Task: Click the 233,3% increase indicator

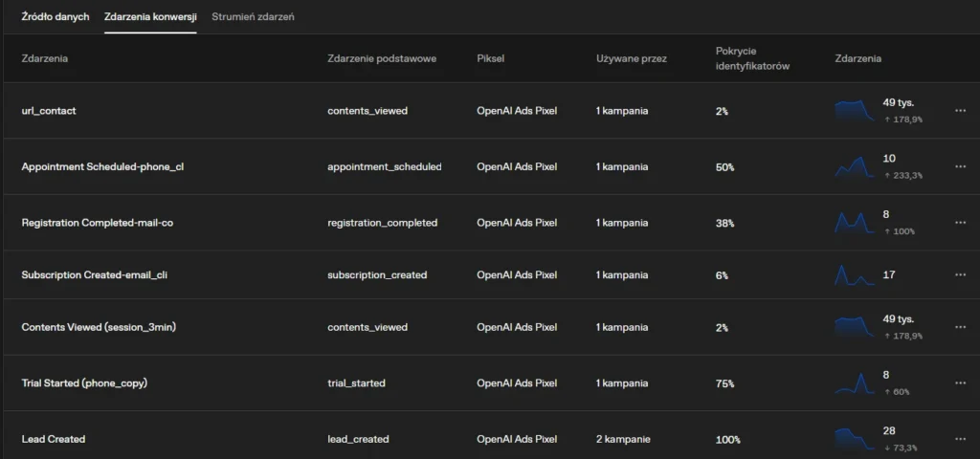Action: point(903,176)
